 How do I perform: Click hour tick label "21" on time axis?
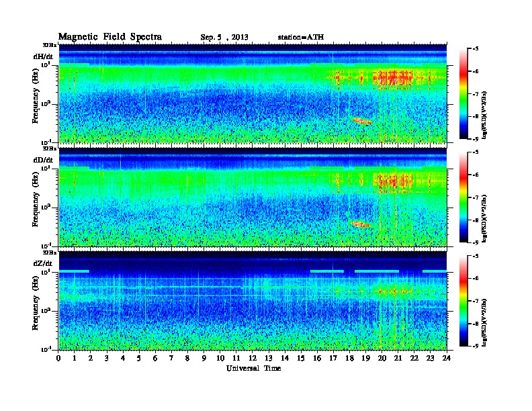(398, 358)
